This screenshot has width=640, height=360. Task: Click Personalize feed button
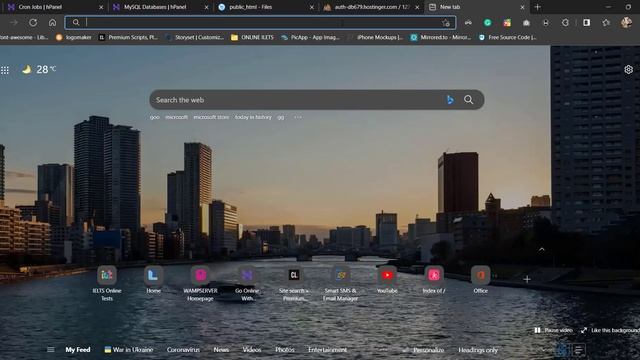[x=423, y=350]
